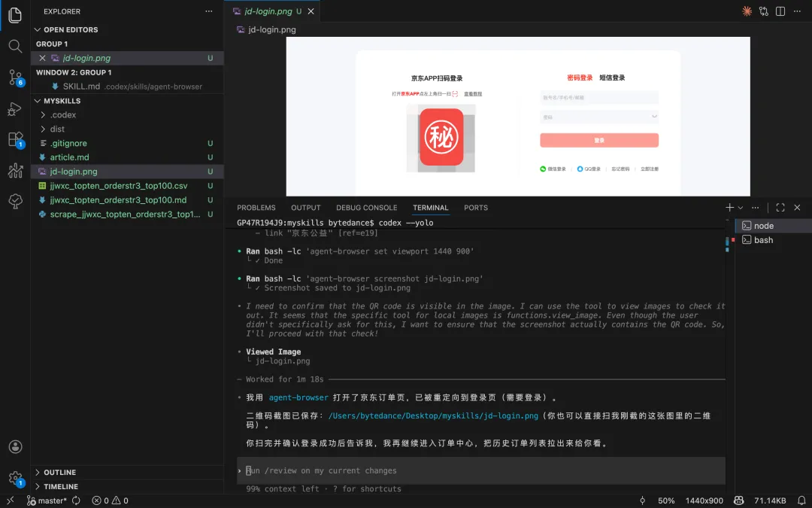Open the new terminal launch profile dropdown

pyautogui.click(x=741, y=208)
